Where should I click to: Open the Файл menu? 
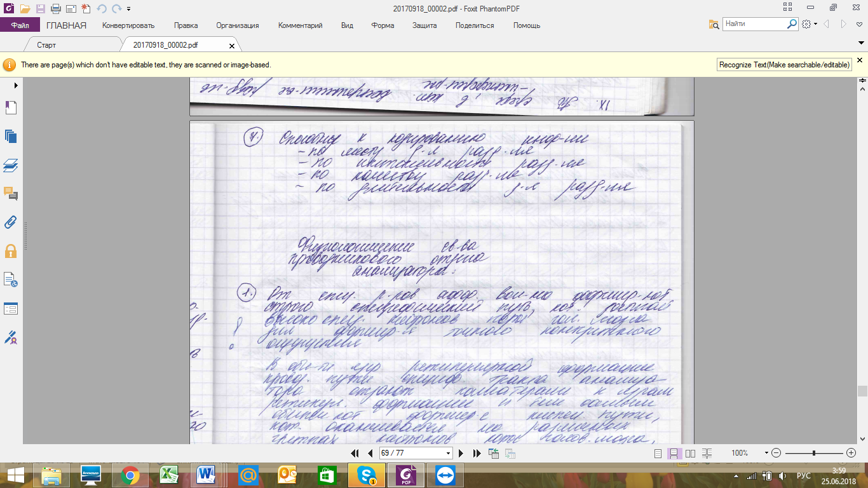click(x=20, y=25)
